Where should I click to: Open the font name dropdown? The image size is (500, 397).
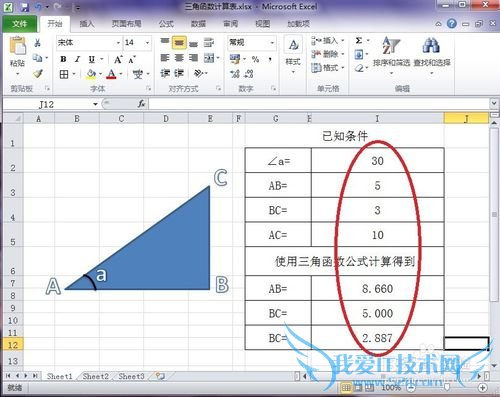point(118,43)
